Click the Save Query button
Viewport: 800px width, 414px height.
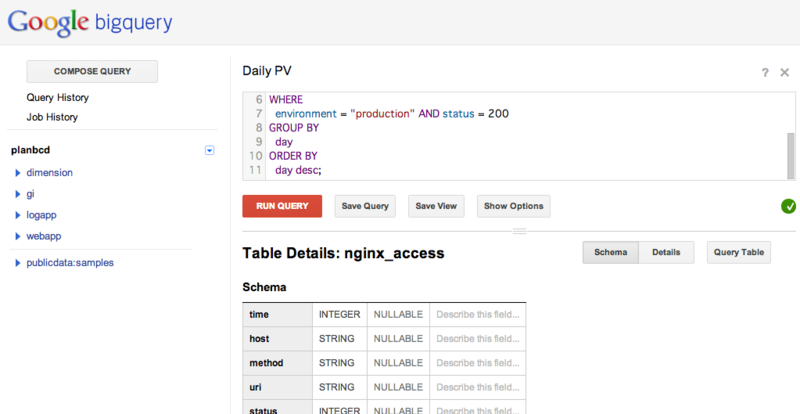[365, 206]
